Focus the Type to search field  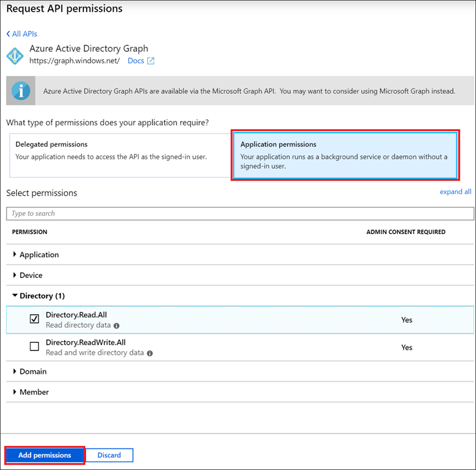(240, 213)
